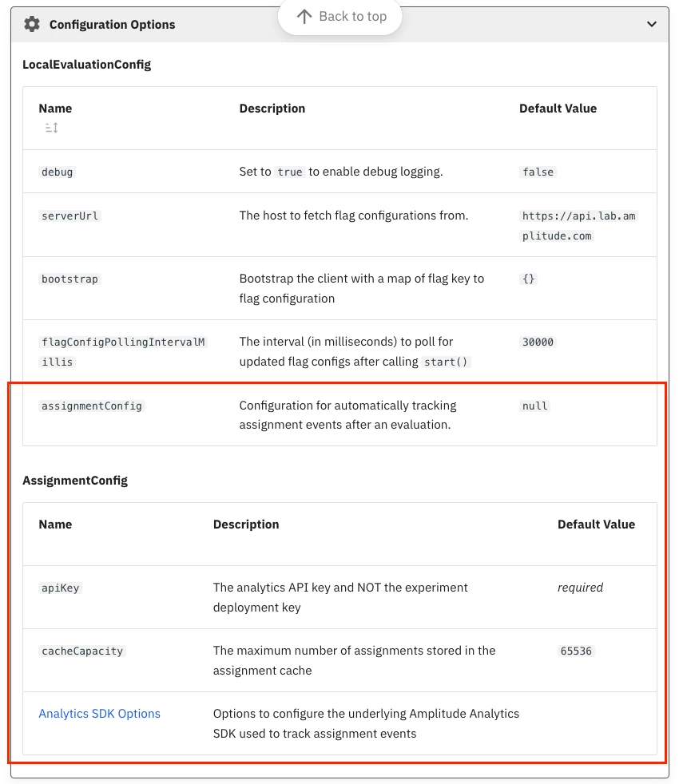Select the serverUrl code label
This screenshot has height=784, width=679.
[70, 216]
